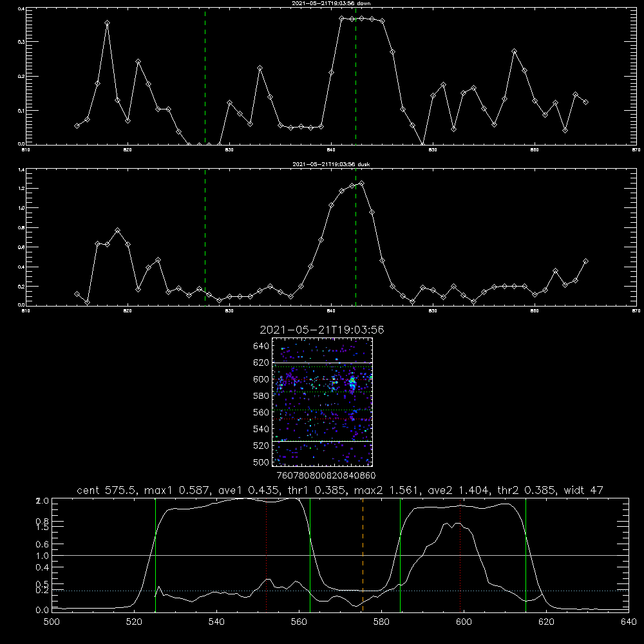
Task: Click the dusk plot highest diamond near x 843
Action: pyautogui.click(x=361, y=183)
